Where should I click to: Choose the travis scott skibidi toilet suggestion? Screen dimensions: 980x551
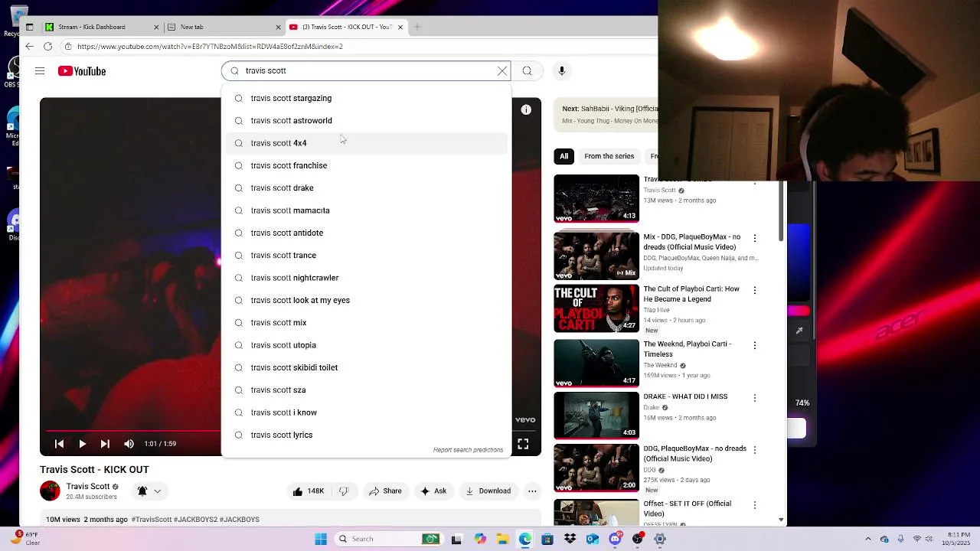[x=367, y=367]
